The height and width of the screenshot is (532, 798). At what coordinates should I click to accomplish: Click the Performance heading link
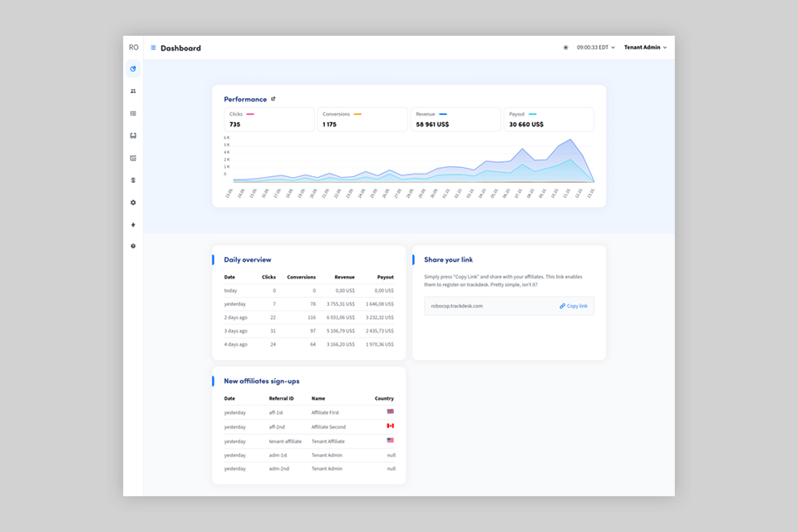(245, 99)
